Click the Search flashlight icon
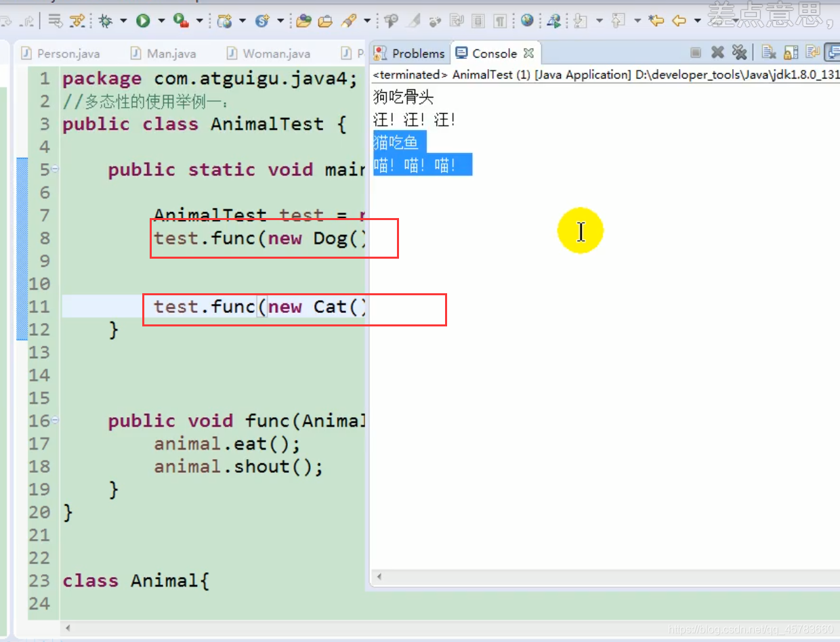 (x=350, y=21)
